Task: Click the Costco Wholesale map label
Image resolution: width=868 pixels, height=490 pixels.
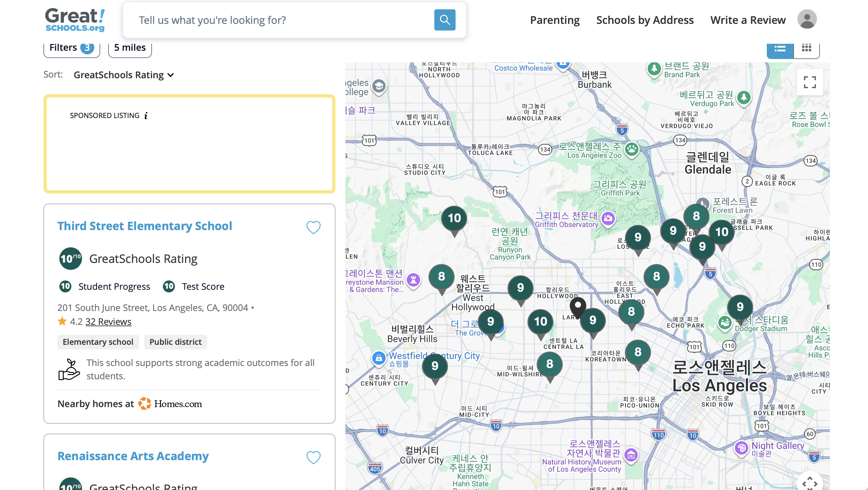Action: (x=523, y=68)
